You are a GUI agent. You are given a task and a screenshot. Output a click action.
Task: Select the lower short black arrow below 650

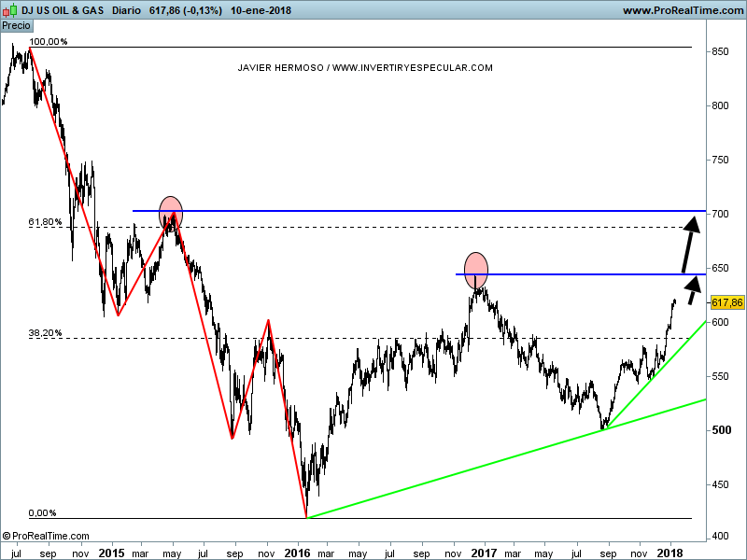[x=693, y=291]
